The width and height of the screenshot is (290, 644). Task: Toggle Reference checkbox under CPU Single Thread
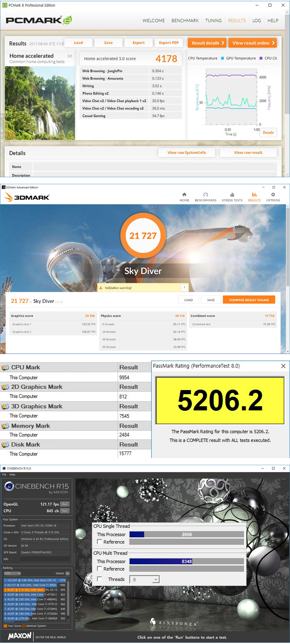(x=99, y=542)
